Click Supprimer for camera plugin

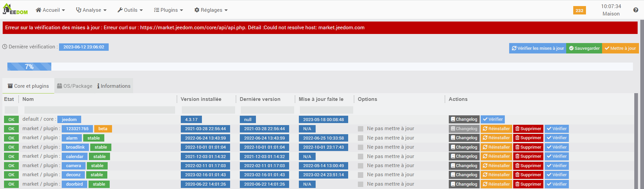(x=528, y=166)
